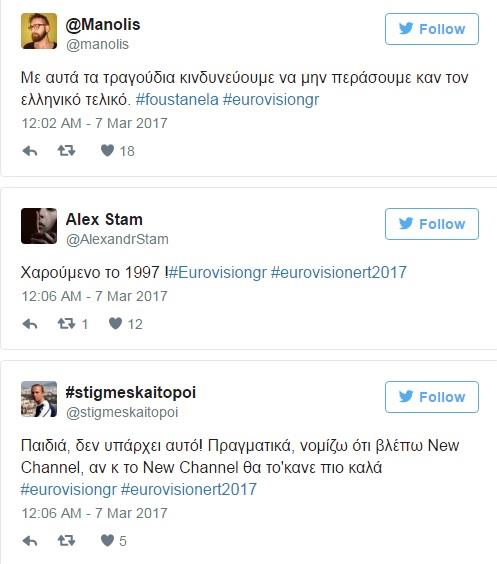Image resolution: width=497 pixels, height=564 pixels.
Task: Follow the @manolis account
Action: (x=432, y=29)
